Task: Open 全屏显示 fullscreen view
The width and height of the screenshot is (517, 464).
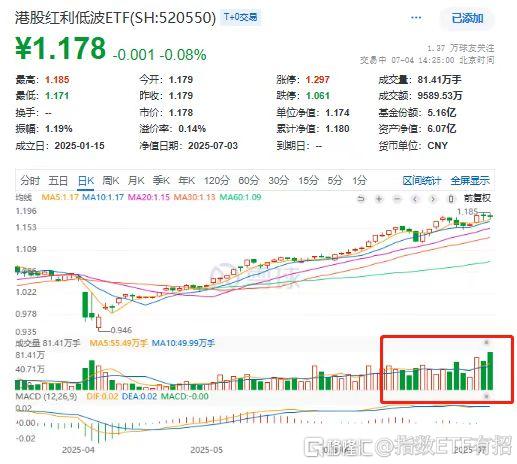Action: click(470, 181)
